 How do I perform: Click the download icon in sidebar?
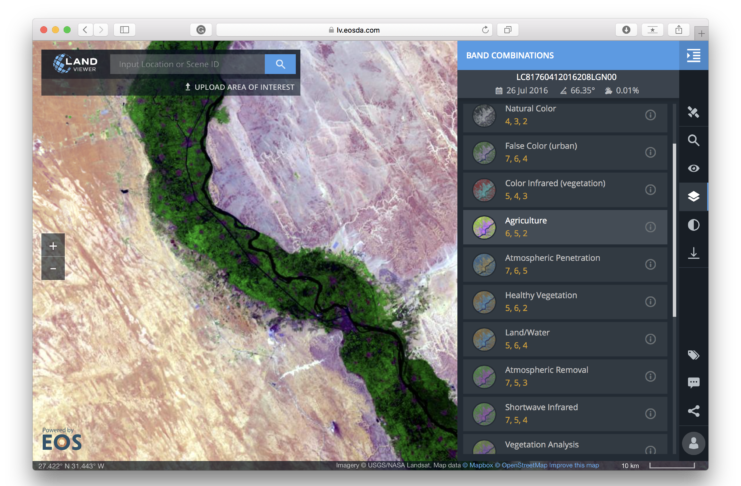(x=693, y=254)
